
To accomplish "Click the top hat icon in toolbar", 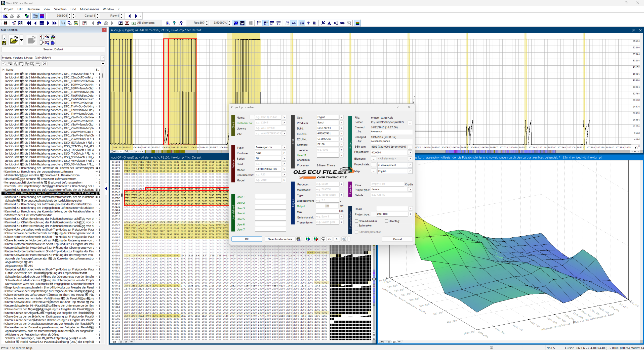I will [x=6, y=23].
